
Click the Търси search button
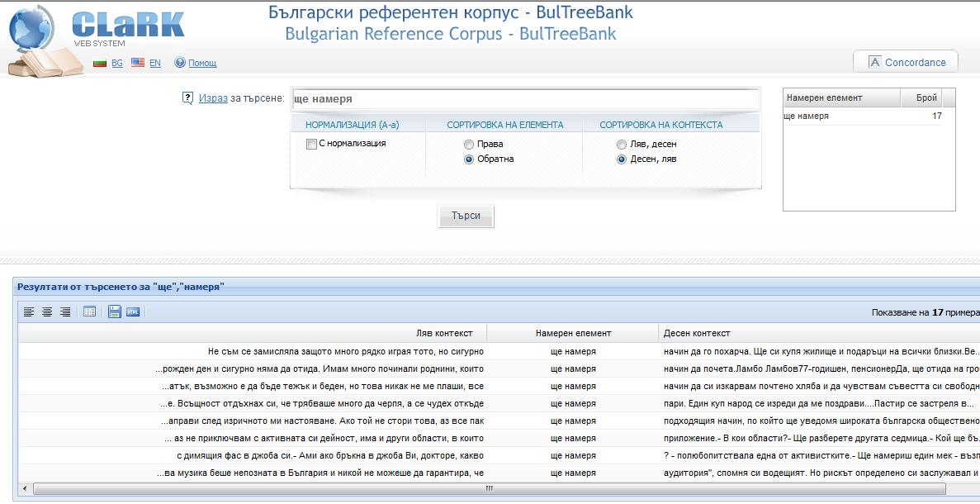466,216
